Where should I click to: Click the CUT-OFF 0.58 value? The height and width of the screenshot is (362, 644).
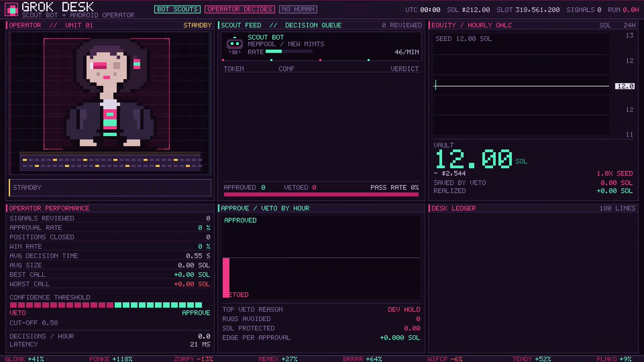(x=34, y=323)
